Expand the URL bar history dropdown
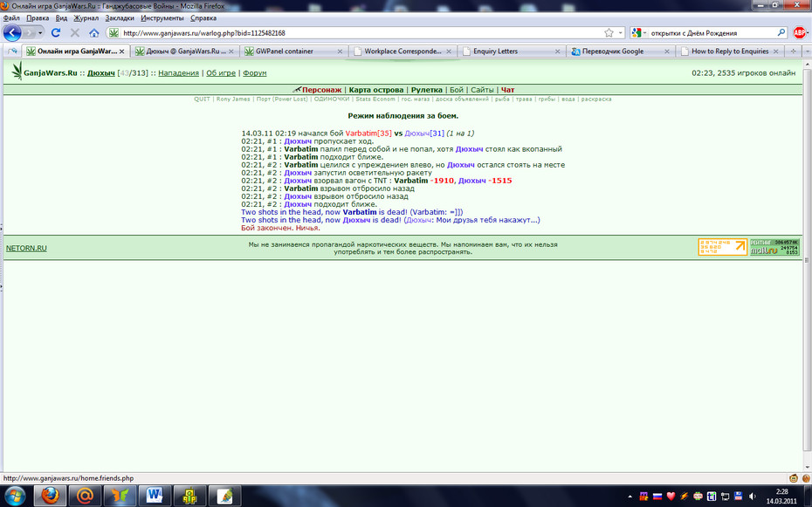 [x=621, y=32]
